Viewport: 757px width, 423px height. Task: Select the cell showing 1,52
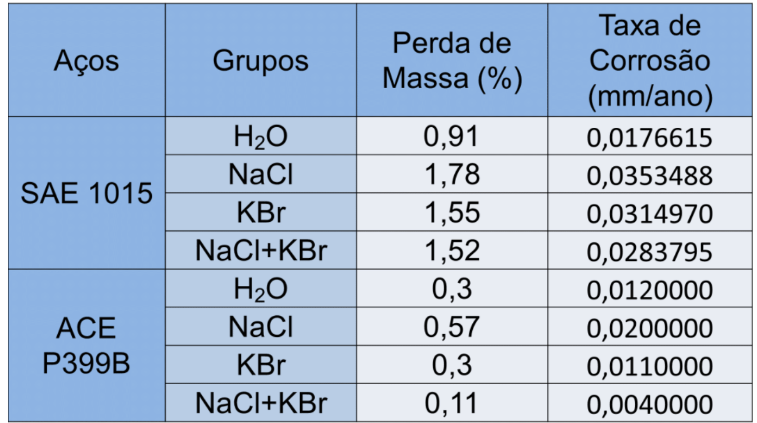[452, 251]
